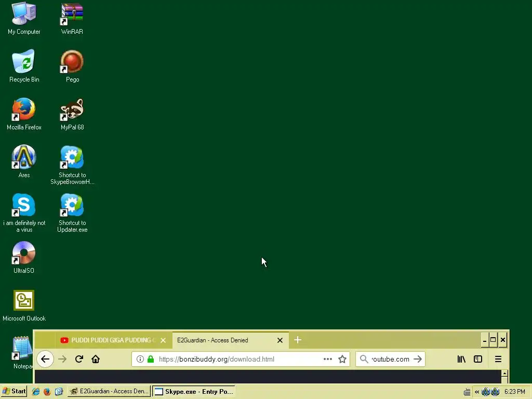Select the WinRAR desktop shortcut
The image size is (532, 399).
(x=72, y=18)
